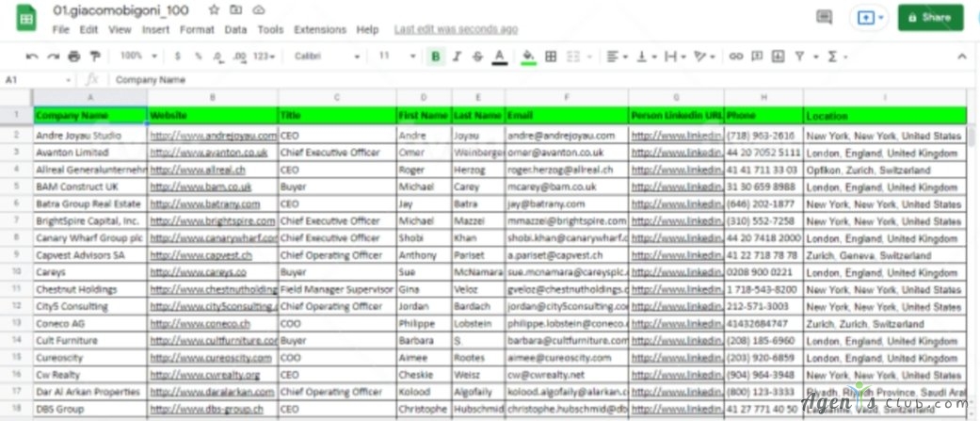The height and width of the screenshot is (421, 980).
Task: Open the Edit menu
Action: 88,29
